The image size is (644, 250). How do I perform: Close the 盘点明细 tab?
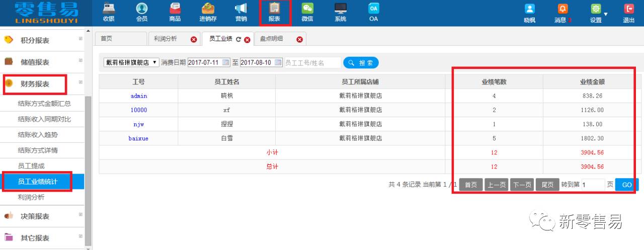299,40
